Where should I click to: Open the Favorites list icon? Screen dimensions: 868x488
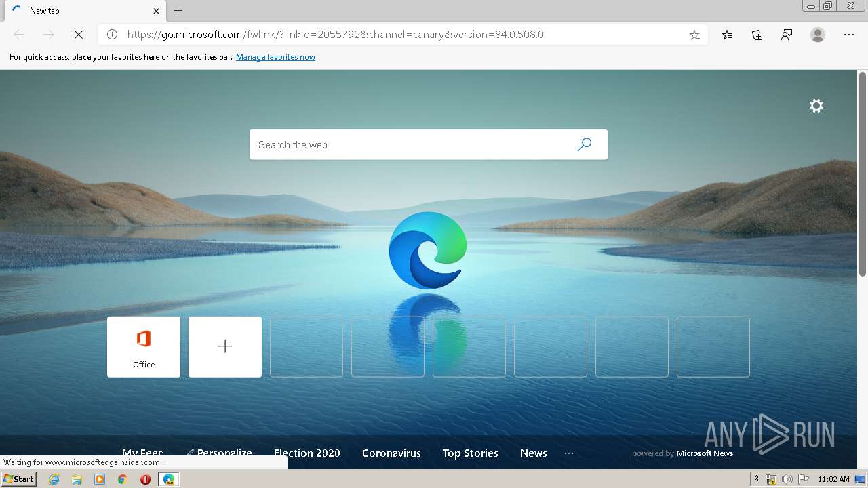point(727,35)
